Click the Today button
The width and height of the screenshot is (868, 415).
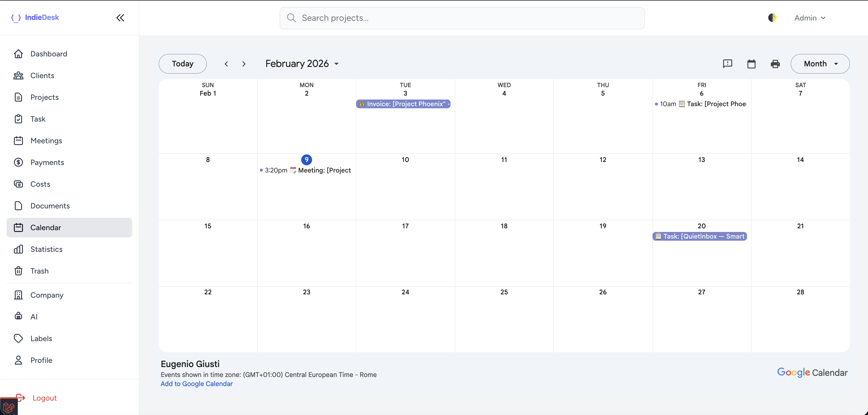coord(182,64)
